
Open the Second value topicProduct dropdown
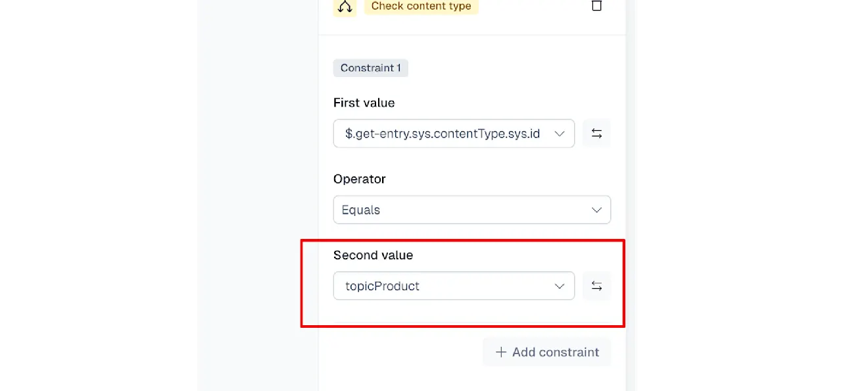click(454, 286)
